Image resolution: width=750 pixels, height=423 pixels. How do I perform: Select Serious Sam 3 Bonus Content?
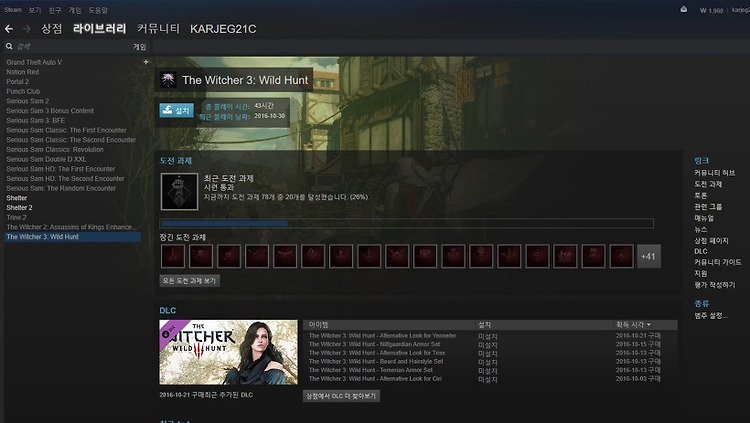click(x=50, y=111)
